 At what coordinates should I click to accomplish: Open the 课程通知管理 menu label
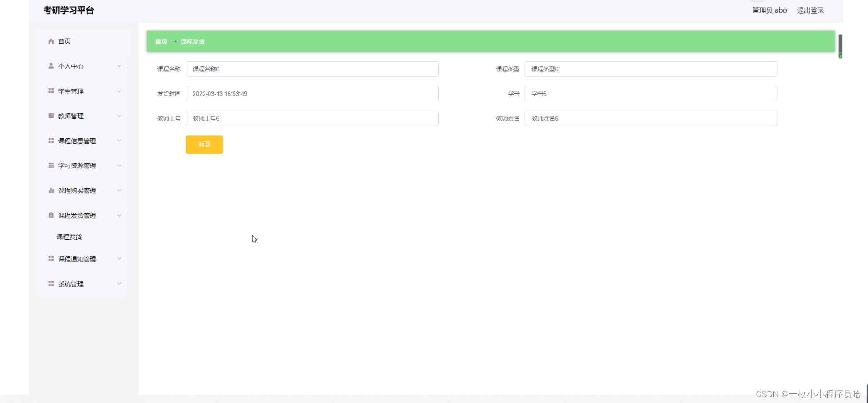point(77,259)
